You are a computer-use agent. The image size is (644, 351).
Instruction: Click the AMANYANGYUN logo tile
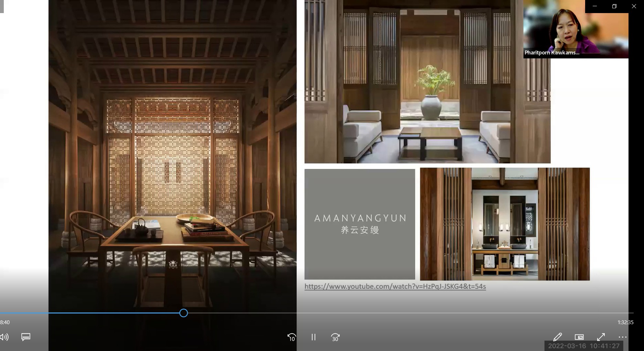click(x=360, y=224)
